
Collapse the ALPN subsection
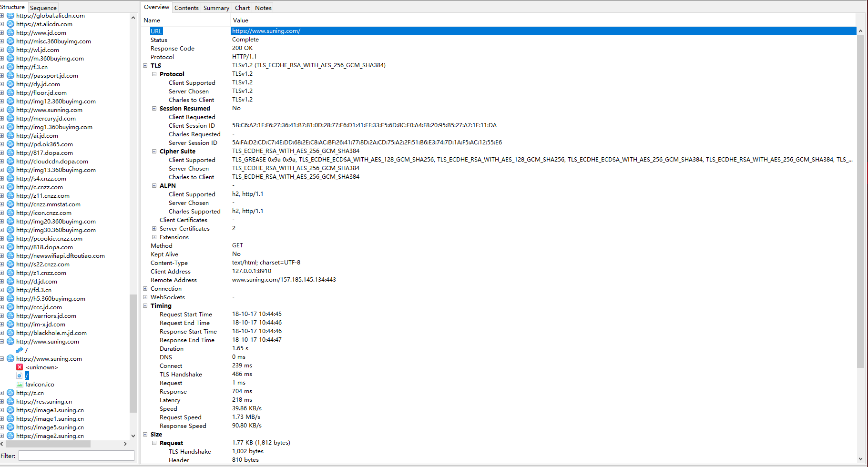pyautogui.click(x=154, y=186)
